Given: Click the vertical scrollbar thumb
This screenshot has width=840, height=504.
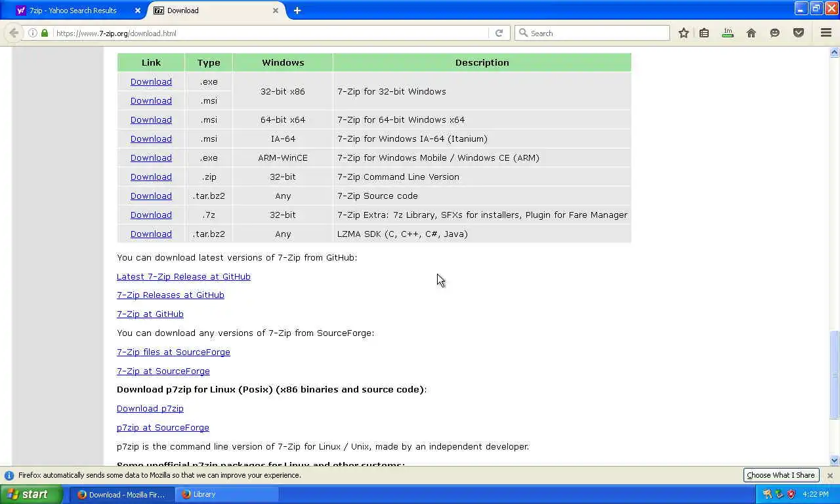Looking at the screenshot, I should pos(835,375).
